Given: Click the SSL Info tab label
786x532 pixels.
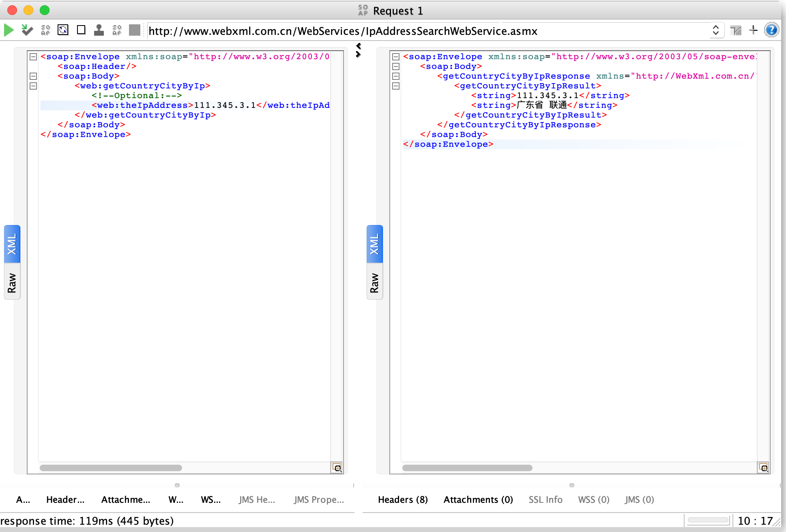Looking at the screenshot, I should pyautogui.click(x=545, y=500).
